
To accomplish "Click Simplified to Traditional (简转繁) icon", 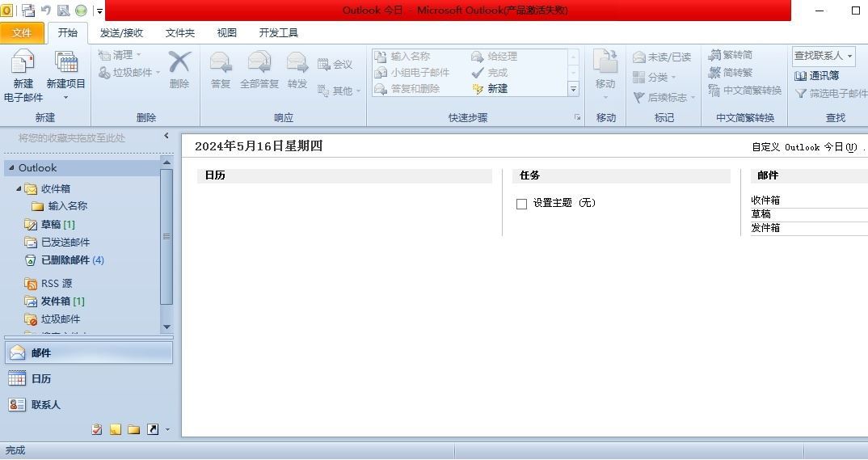I will (x=714, y=73).
